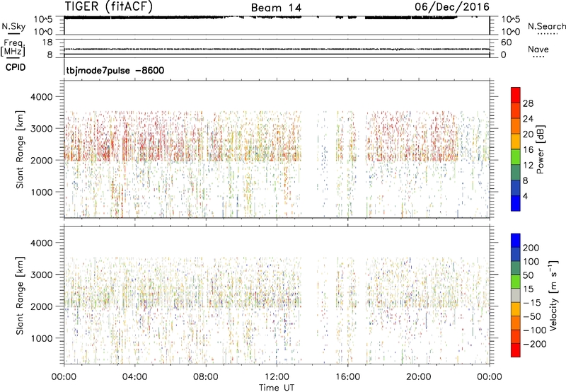Screen dimensions: 566x392
Task: Click the 'Power [dB]' colorbar label
Action: tap(540, 149)
